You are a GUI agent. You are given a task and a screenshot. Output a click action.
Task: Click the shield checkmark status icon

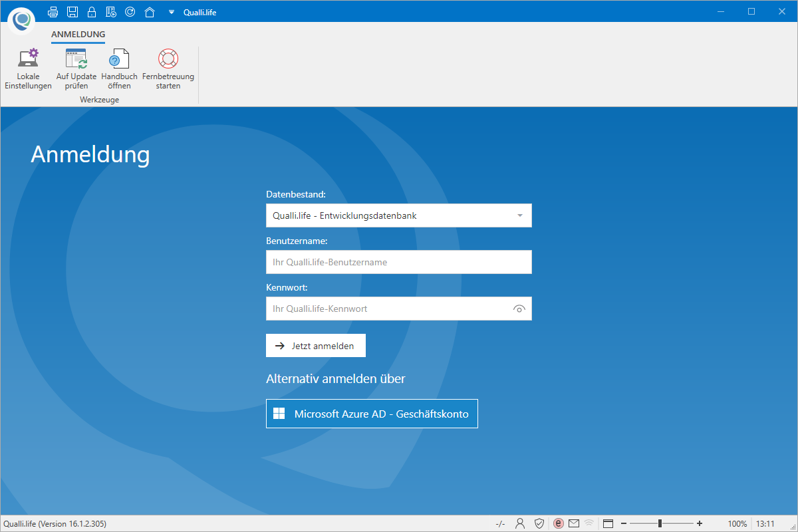(x=539, y=523)
